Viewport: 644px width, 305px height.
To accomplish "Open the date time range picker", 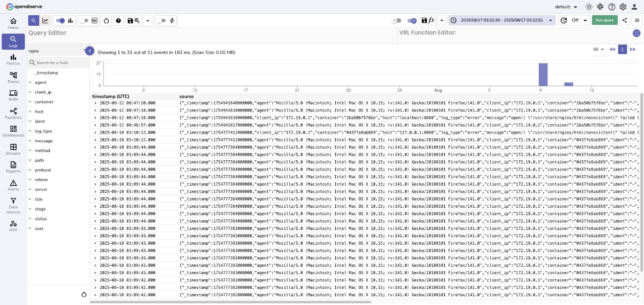I will coord(502,20).
